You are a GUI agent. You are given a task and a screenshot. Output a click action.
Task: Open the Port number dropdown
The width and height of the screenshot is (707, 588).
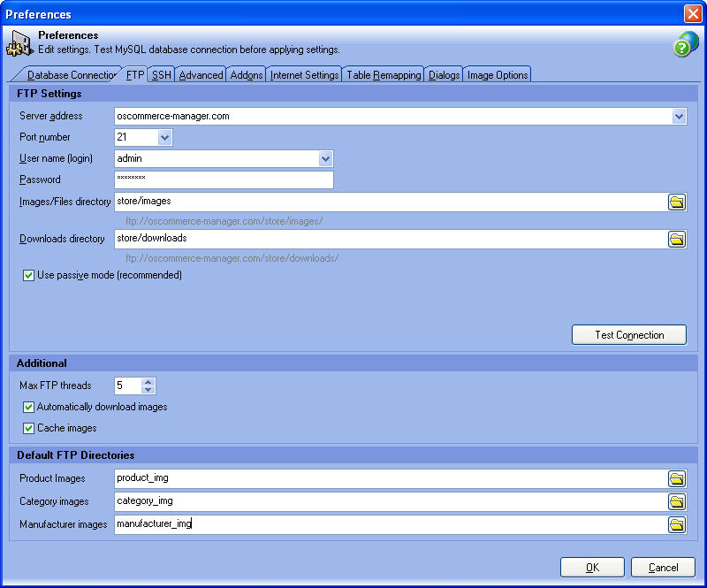(x=164, y=138)
